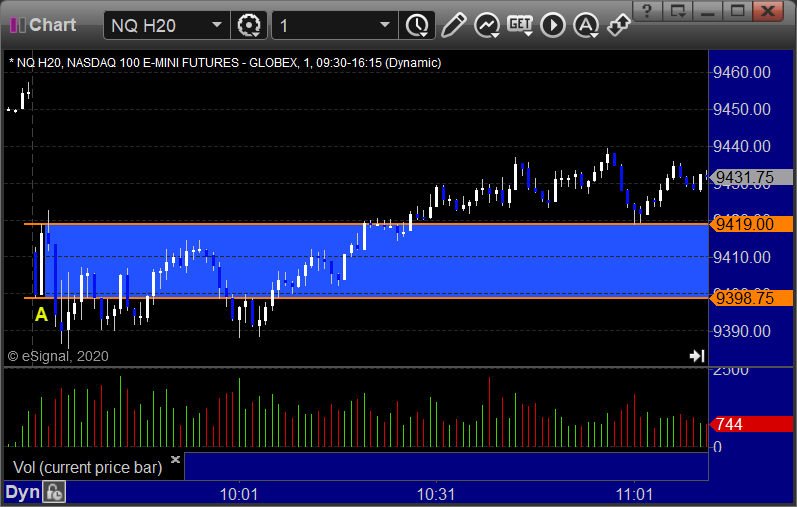Click the 11:01 time axis label
Viewport: 797px width, 507px height.
coord(634,494)
